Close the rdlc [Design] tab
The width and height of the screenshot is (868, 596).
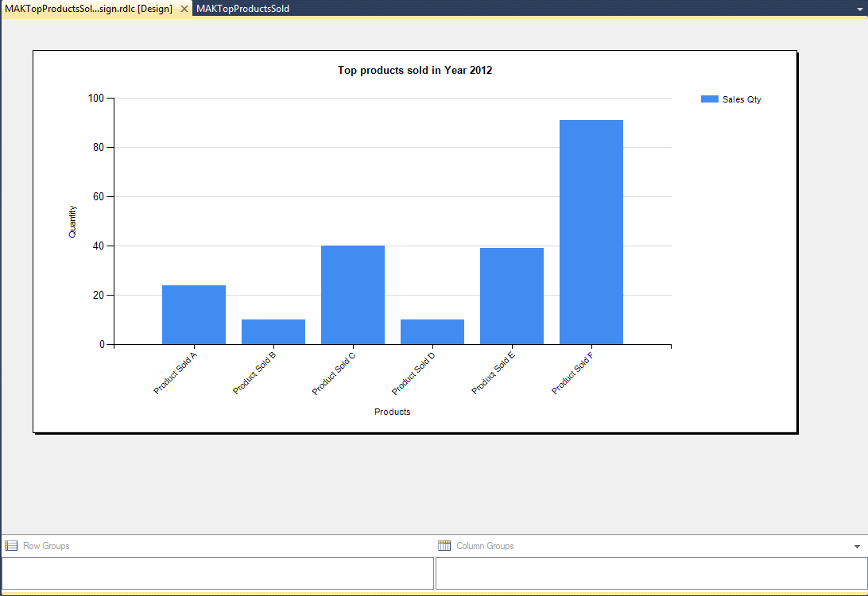tap(184, 9)
